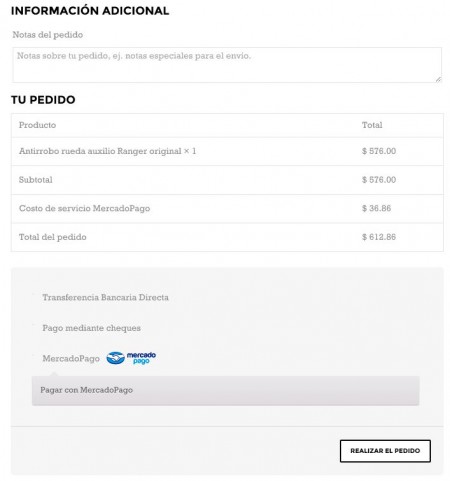Click the MercadoPago handshake logo
Screen dimensions: 450x481
click(131, 358)
